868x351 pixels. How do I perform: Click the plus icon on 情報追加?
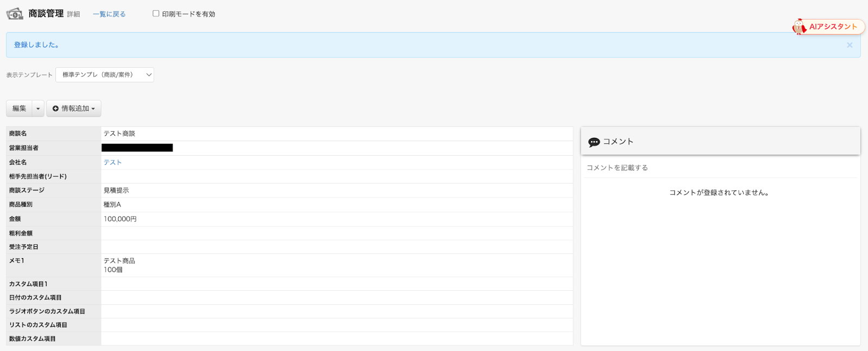[x=55, y=109]
